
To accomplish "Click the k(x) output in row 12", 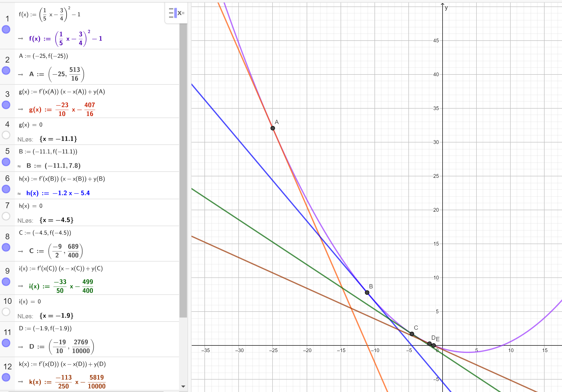I will pyautogui.click(x=67, y=382).
